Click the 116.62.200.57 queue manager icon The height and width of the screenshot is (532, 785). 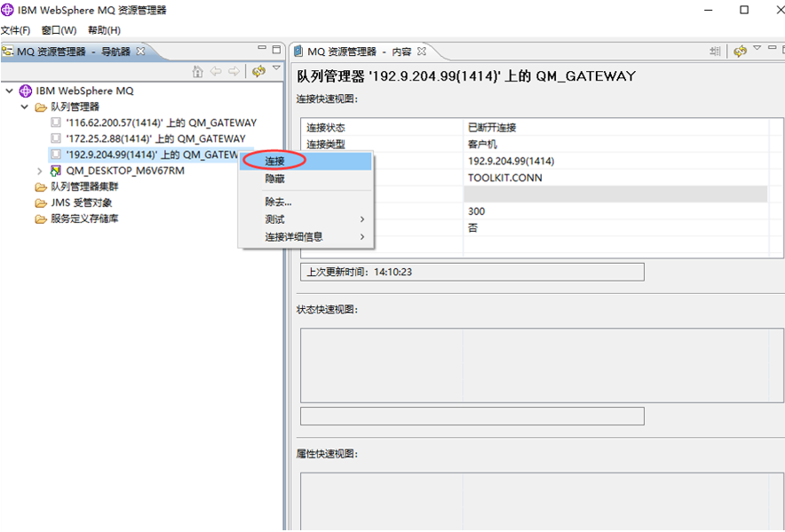coord(56,123)
